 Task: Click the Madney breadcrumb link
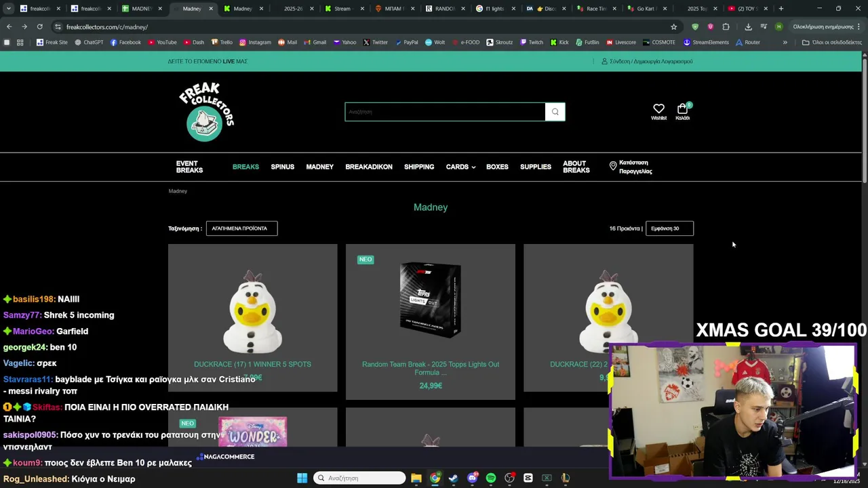click(x=178, y=191)
